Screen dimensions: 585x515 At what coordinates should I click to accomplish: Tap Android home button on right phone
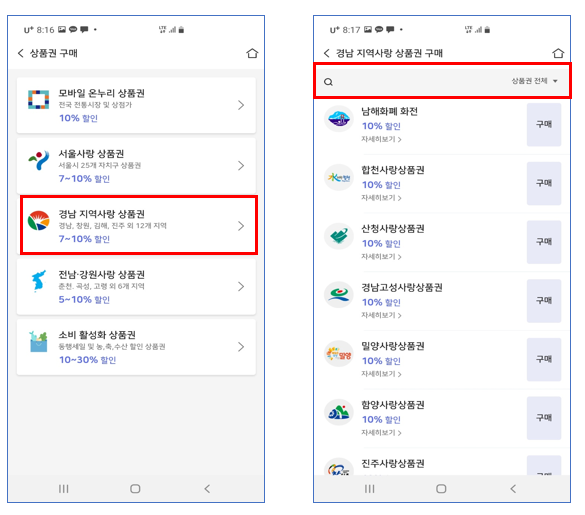[x=441, y=489]
